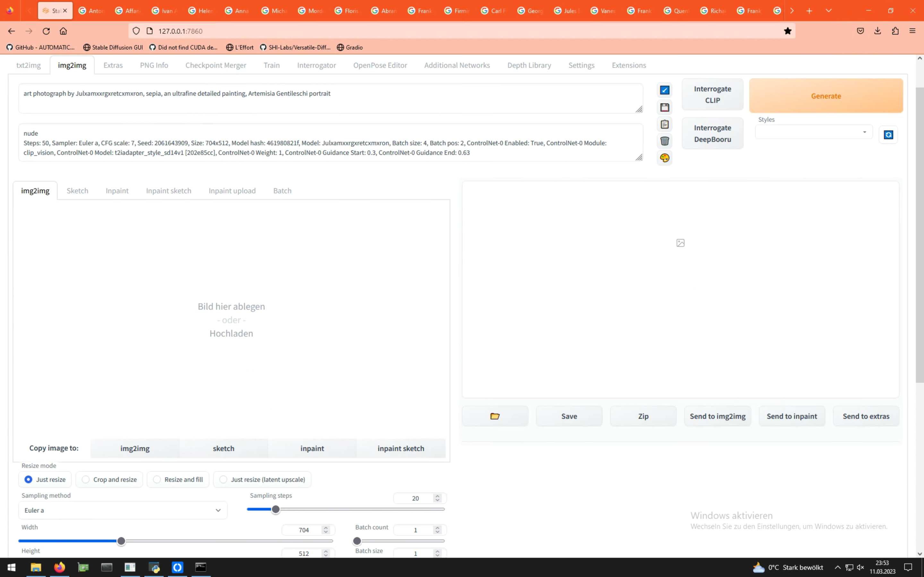Choose Just resize (latent upscale)
924x577 pixels.
pyautogui.click(x=224, y=479)
